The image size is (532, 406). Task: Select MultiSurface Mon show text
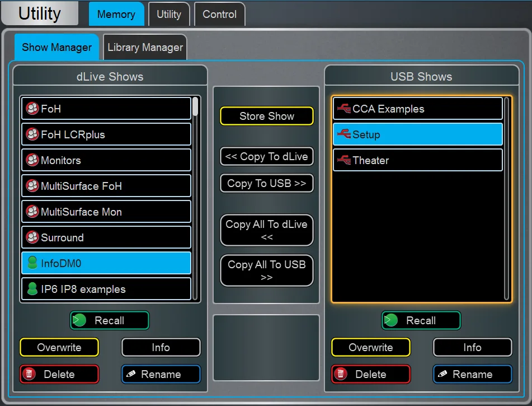tap(81, 212)
